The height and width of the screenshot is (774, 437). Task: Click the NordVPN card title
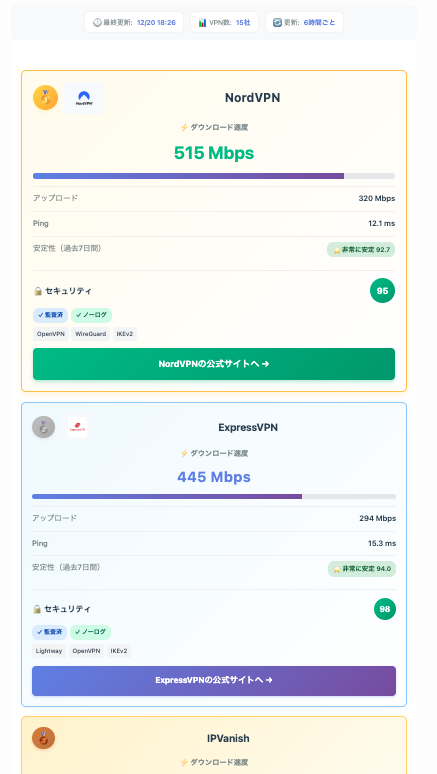(252, 98)
